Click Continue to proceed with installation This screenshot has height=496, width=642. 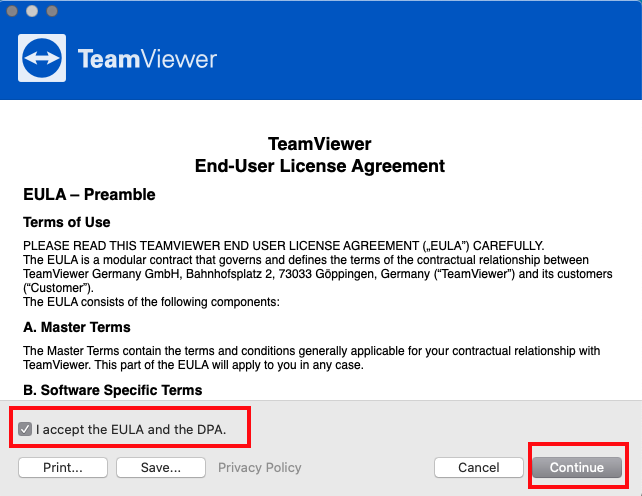[577, 467]
